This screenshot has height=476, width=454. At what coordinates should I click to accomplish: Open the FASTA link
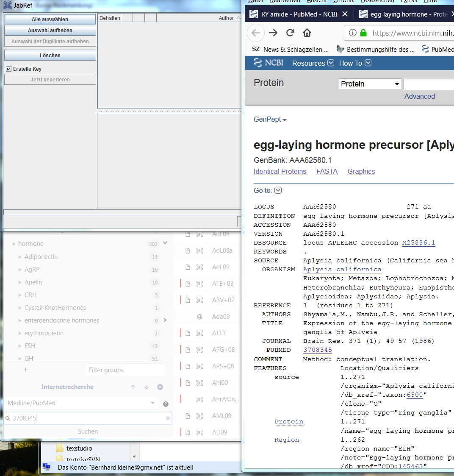(327, 171)
